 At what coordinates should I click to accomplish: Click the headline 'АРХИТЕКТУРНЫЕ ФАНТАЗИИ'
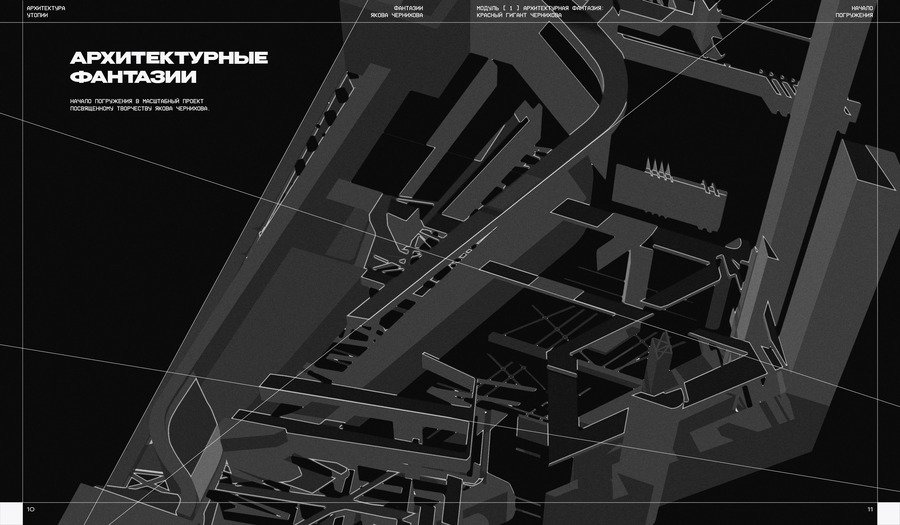pyautogui.click(x=169, y=67)
